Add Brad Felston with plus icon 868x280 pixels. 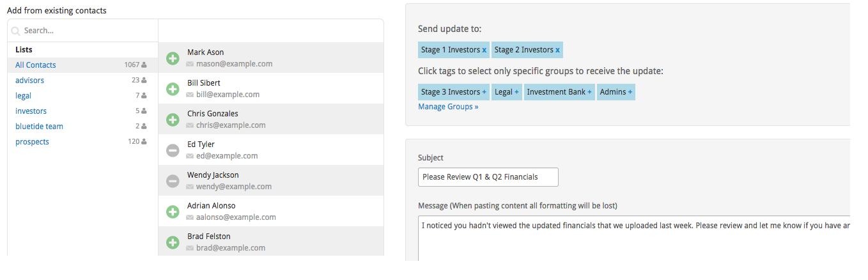click(x=173, y=242)
